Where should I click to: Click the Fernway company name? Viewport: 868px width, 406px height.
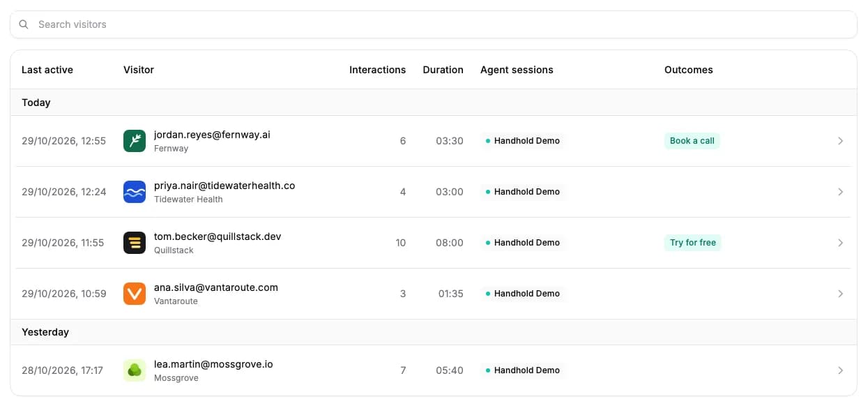click(x=172, y=149)
